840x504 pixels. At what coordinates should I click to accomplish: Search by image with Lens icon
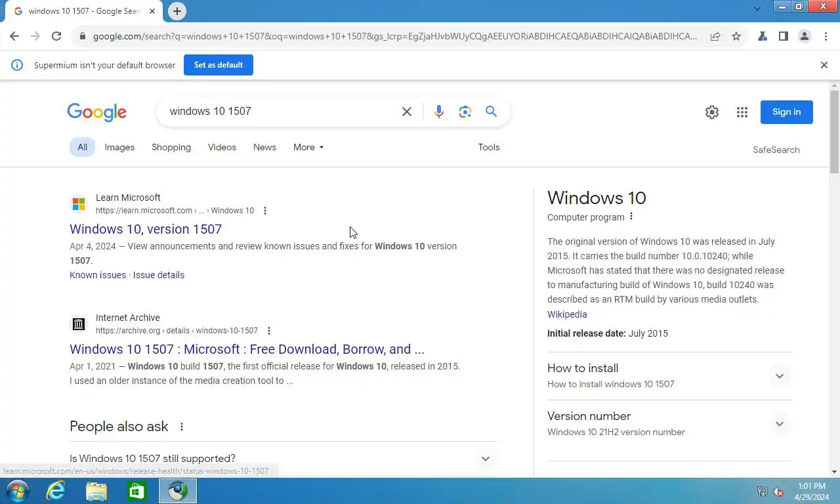pyautogui.click(x=465, y=112)
